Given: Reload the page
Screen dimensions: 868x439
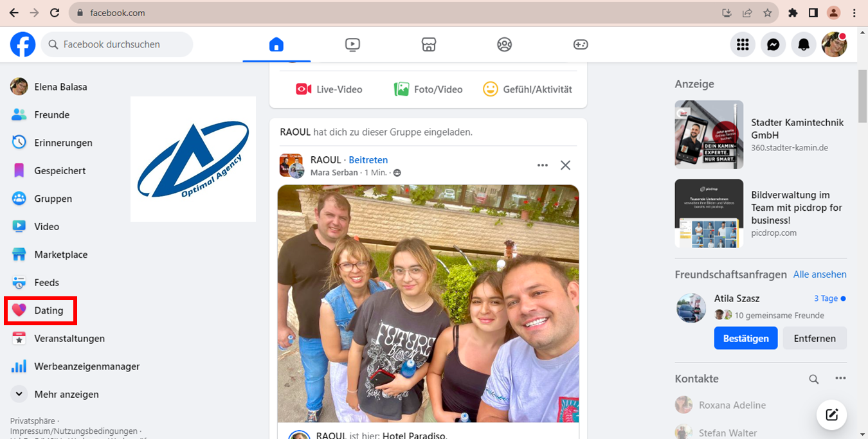Looking at the screenshot, I should [x=55, y=13].
